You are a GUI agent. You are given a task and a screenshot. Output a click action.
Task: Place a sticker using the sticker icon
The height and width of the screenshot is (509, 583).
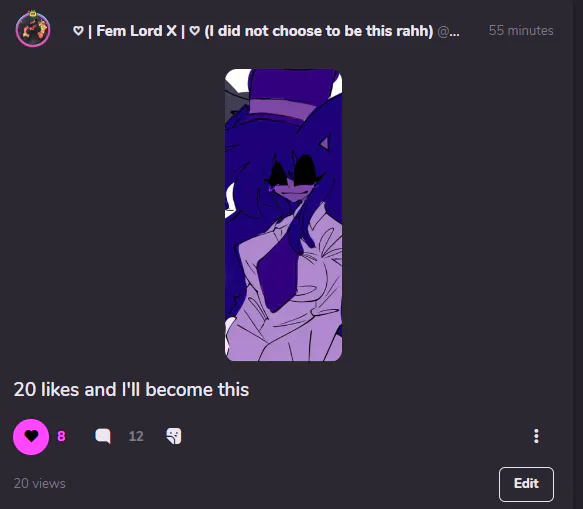pyautogui.click(x=174, y=436)
